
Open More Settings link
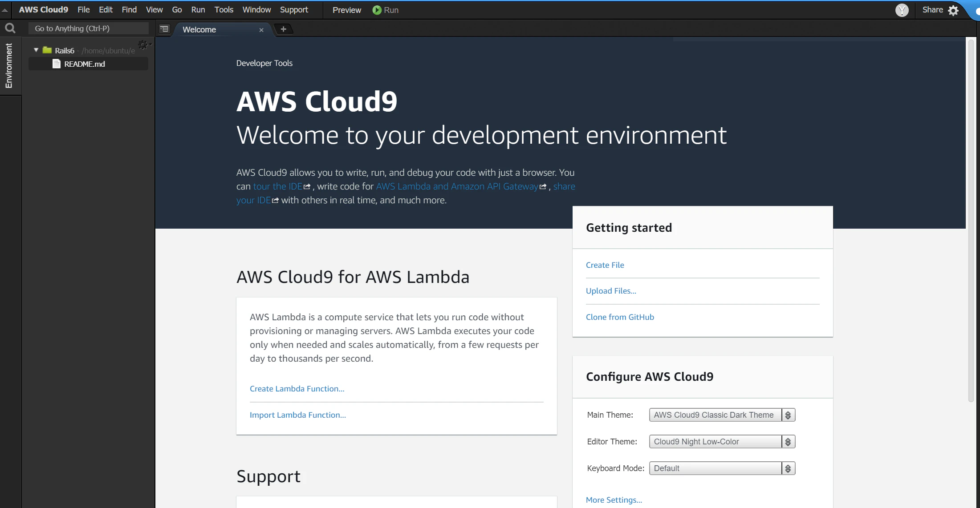point(614,500)
